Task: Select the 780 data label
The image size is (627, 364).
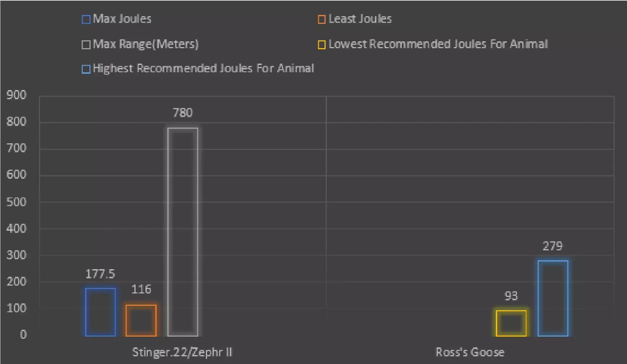Action: (x=183, y=113)
